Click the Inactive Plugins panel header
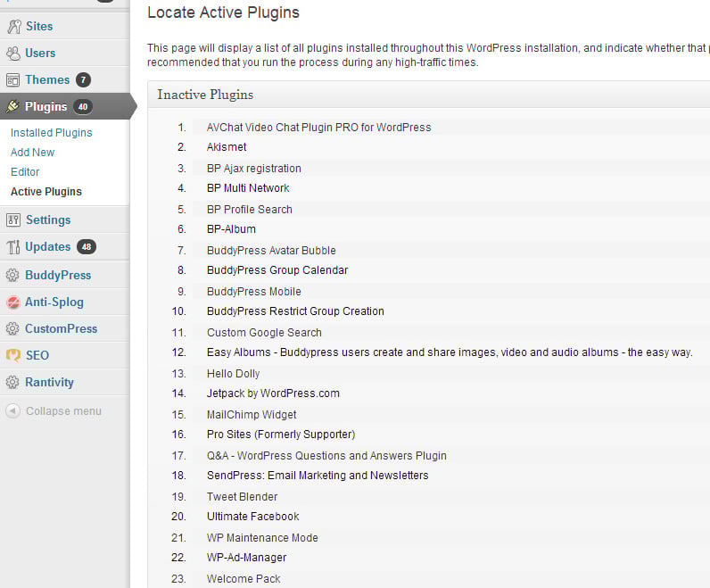The width and height of the screenshot is (710, 588). (x=205, y=95)
